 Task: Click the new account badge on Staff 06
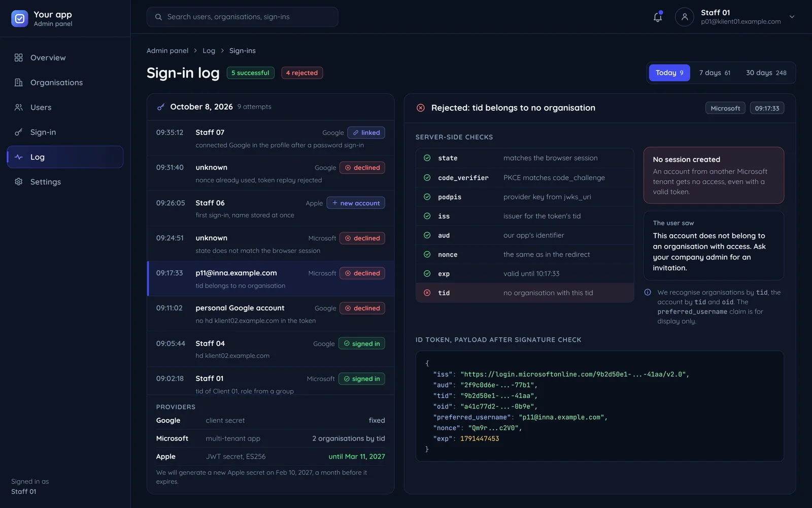[356, 203]
